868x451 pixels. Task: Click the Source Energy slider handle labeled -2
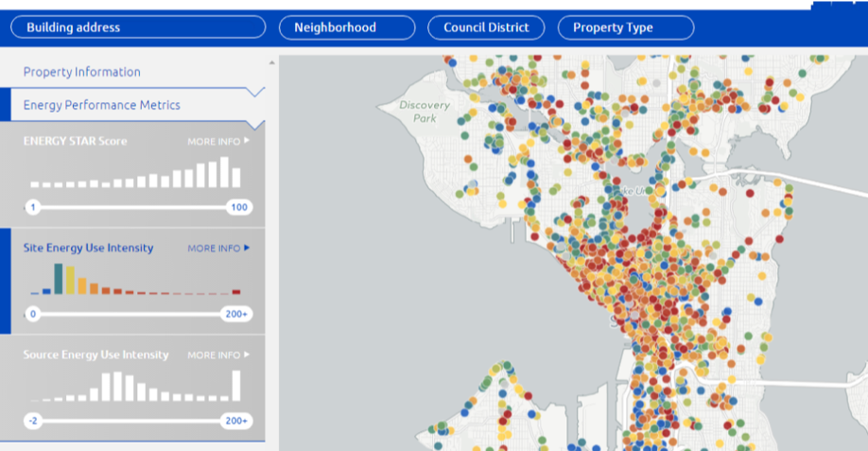[x=33, y=421]
